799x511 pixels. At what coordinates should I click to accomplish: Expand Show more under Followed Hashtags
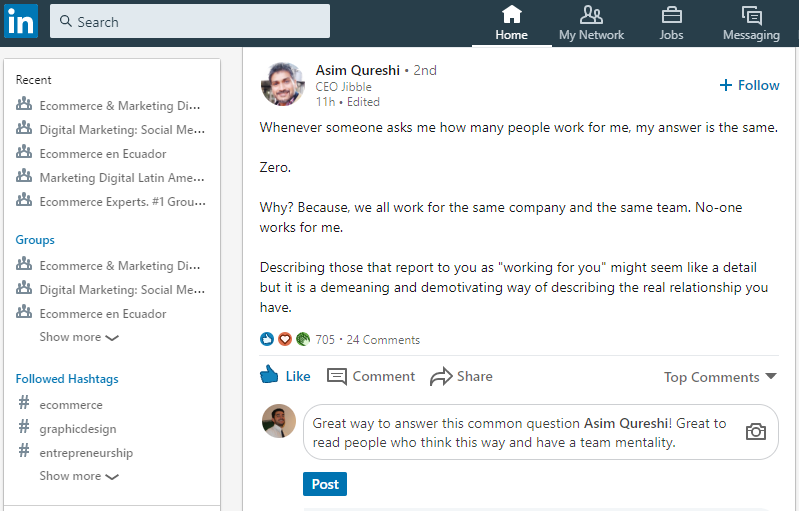pyautogui.click(x=79, y=476)
